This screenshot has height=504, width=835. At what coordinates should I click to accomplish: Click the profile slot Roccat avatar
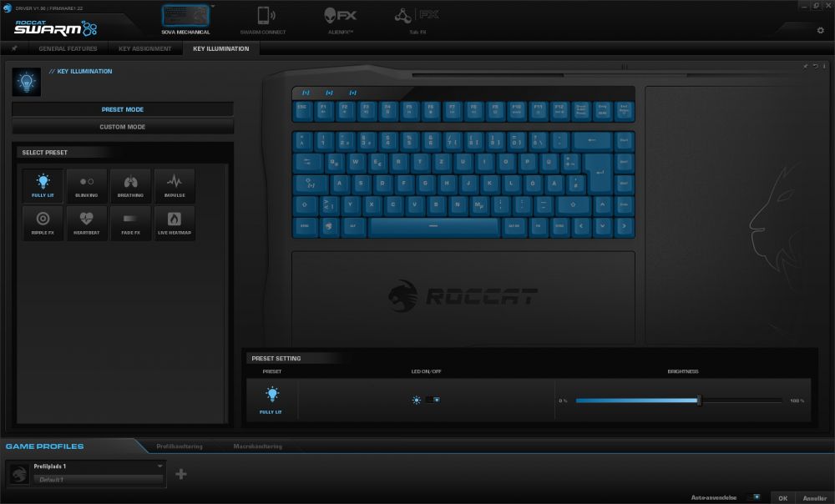coord(19,474)
